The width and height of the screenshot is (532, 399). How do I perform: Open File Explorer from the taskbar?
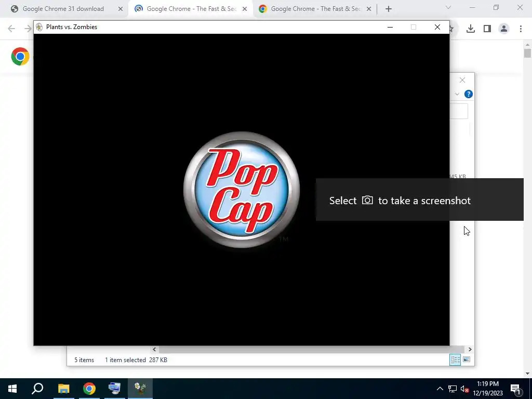point(63,389)
